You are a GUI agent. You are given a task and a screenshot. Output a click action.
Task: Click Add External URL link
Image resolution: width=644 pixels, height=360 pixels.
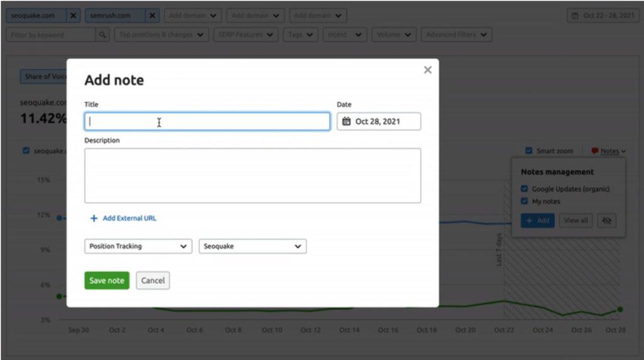pyautogui.click(x=130, y=219)
